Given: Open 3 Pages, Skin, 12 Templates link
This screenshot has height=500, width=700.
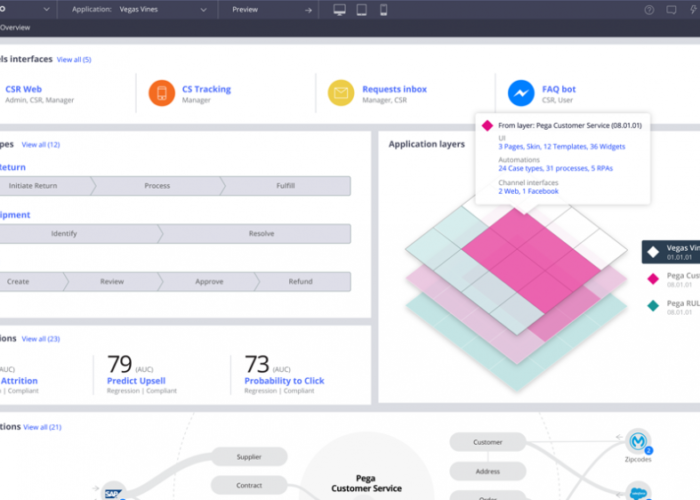Looking at the screenshot, I should tap(562, 146).
